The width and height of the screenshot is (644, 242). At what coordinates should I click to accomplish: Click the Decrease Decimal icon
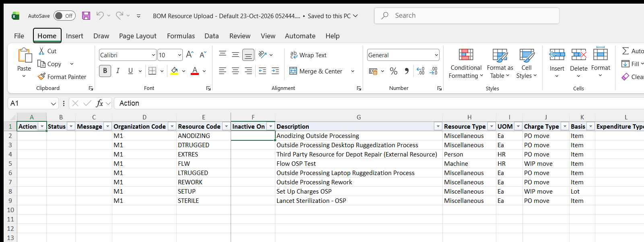tap(433, 71)
